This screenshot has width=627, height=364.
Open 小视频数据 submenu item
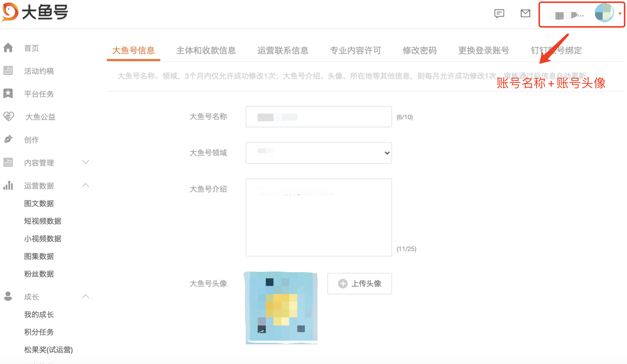[43, 239]
